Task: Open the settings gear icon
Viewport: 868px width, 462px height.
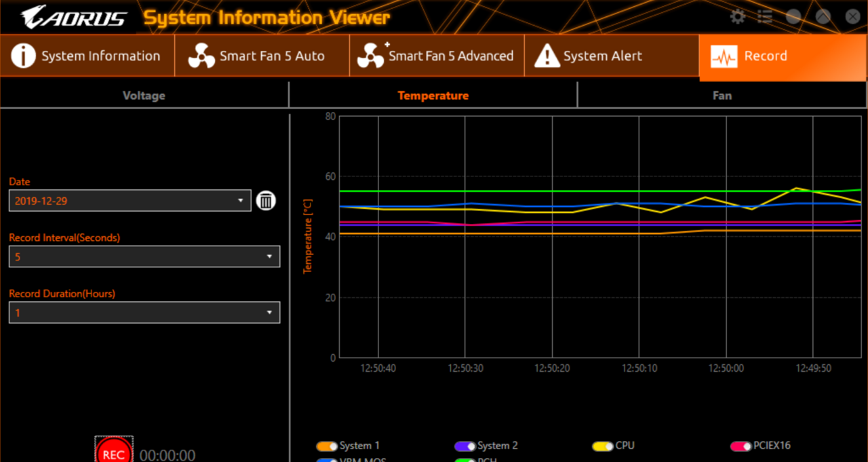Action: (738, 16)
